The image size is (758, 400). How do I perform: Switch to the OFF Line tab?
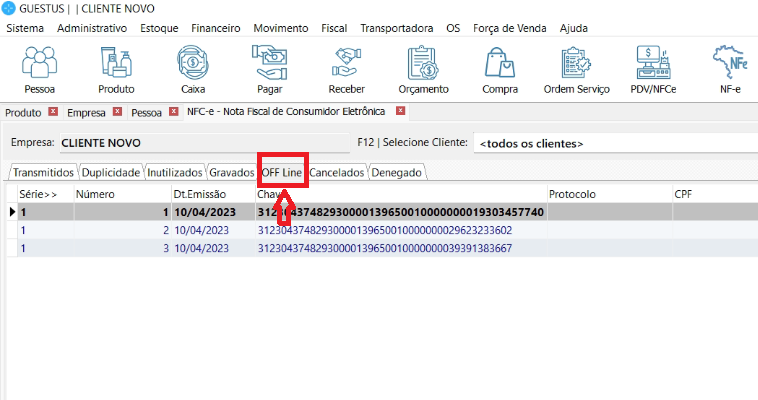(282, 172)
